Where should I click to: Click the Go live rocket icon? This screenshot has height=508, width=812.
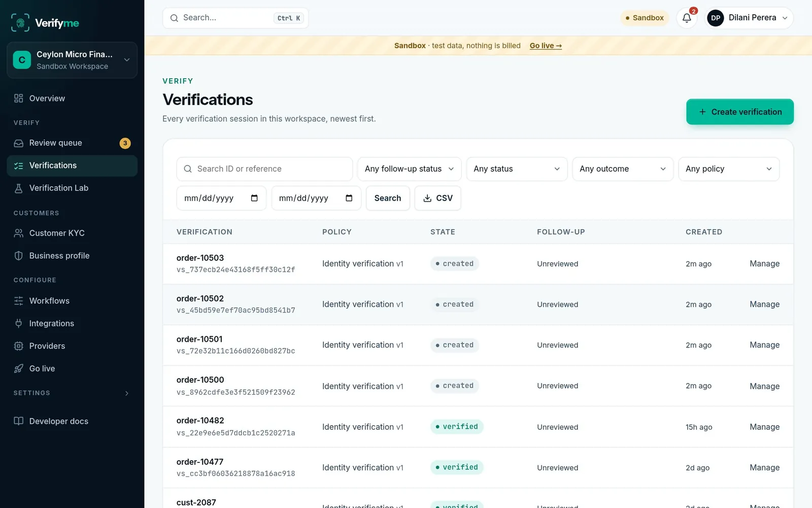19,368
